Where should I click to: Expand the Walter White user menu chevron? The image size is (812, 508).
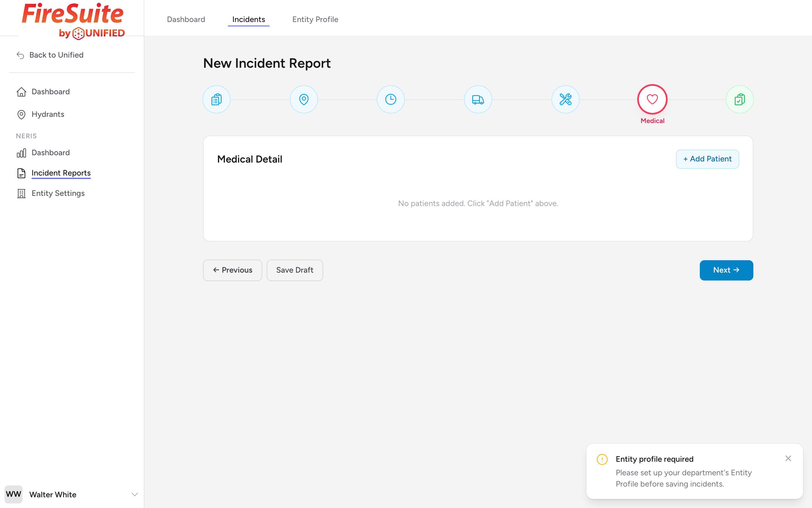point(135,494)
